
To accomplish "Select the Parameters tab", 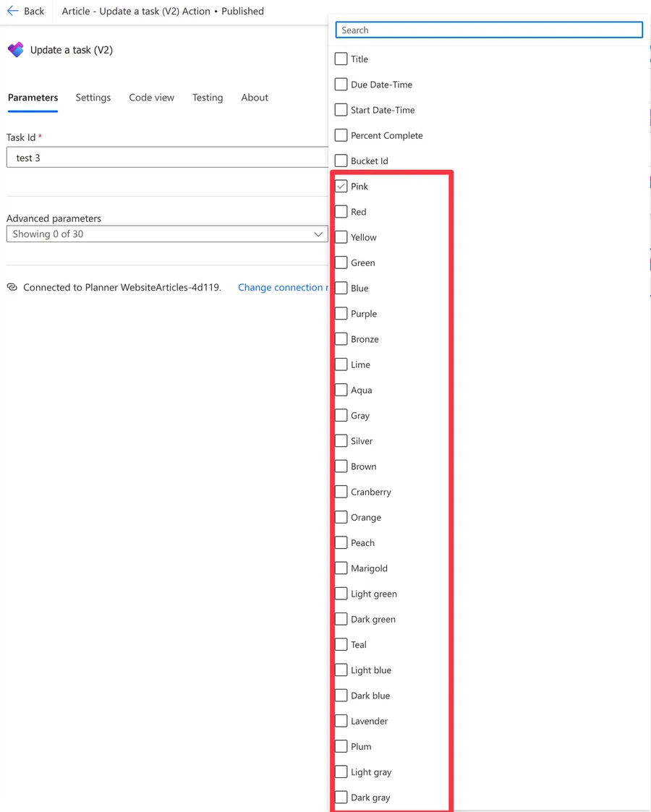I will (33, 98).
